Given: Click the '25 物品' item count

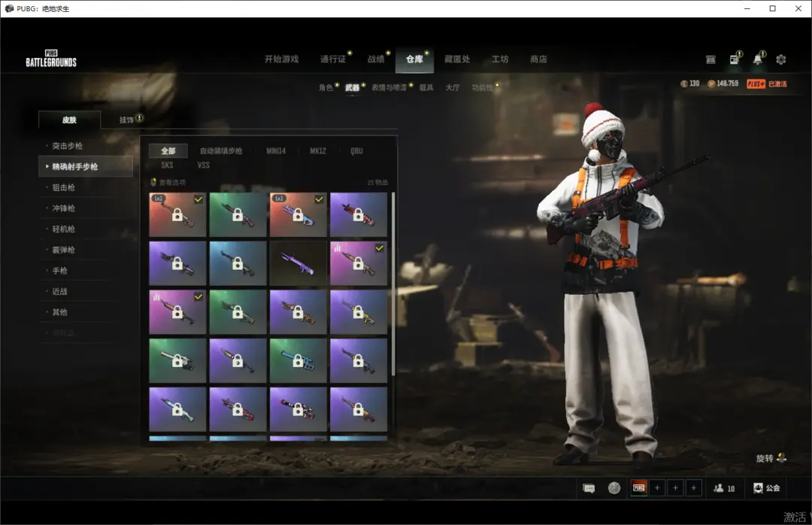Looking at the screenshot, I should coord(377,183).
